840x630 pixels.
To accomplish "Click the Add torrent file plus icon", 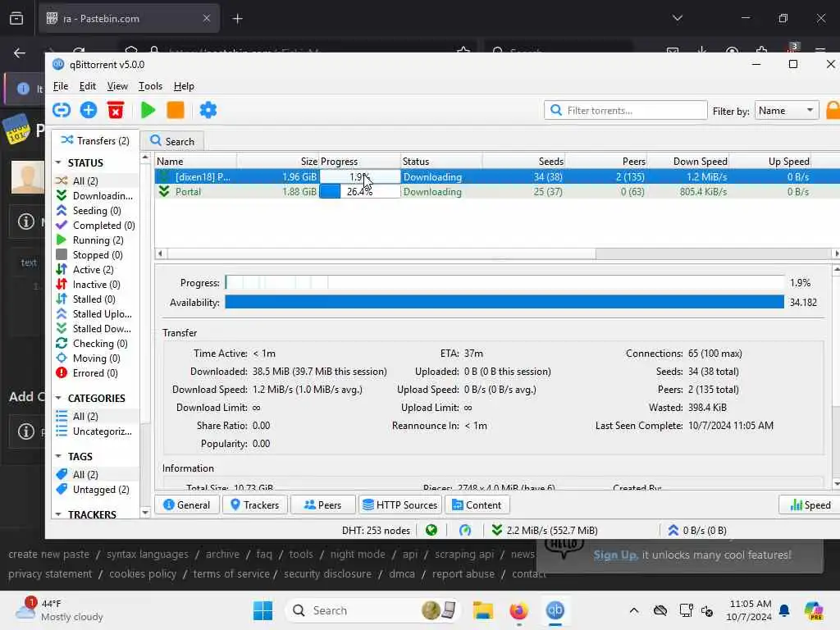I will coord(89,111).
